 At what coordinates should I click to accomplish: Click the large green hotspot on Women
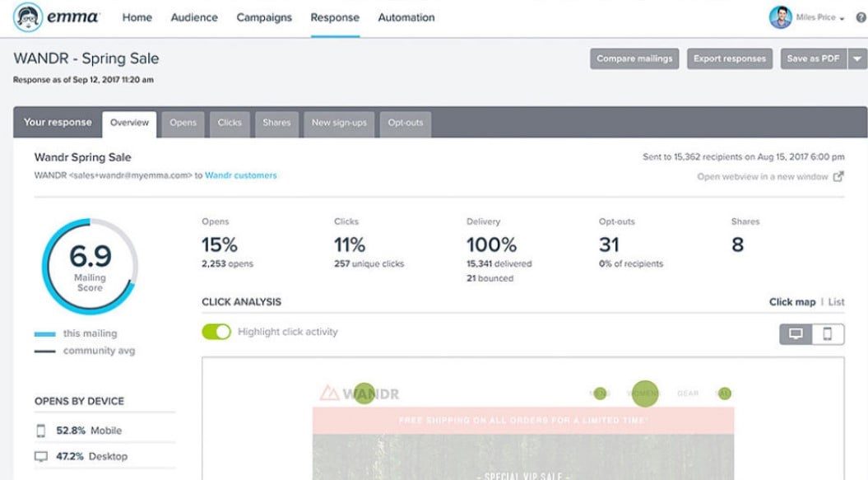[x=645, y=394]
